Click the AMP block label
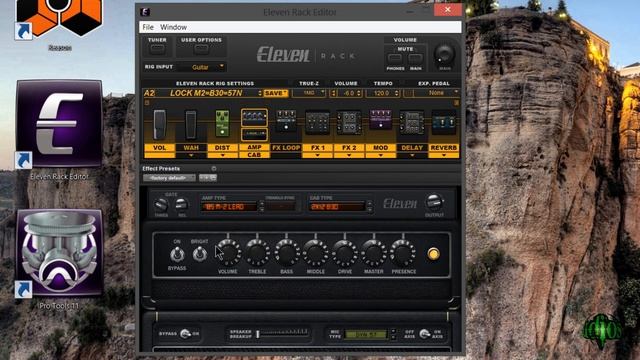 tap(254, 147)
